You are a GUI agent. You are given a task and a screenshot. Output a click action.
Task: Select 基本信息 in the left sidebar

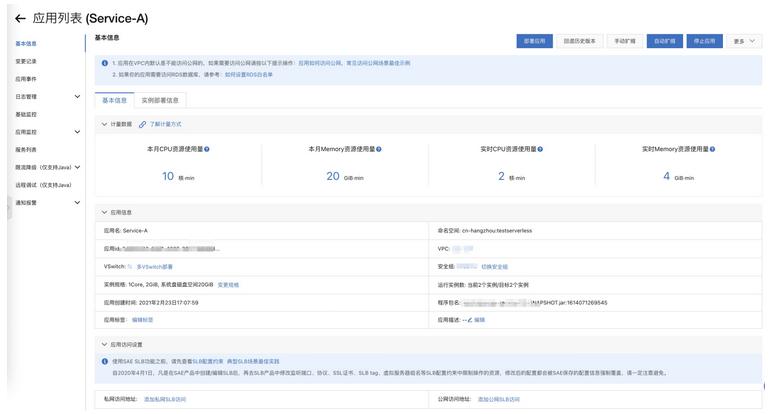26,44
